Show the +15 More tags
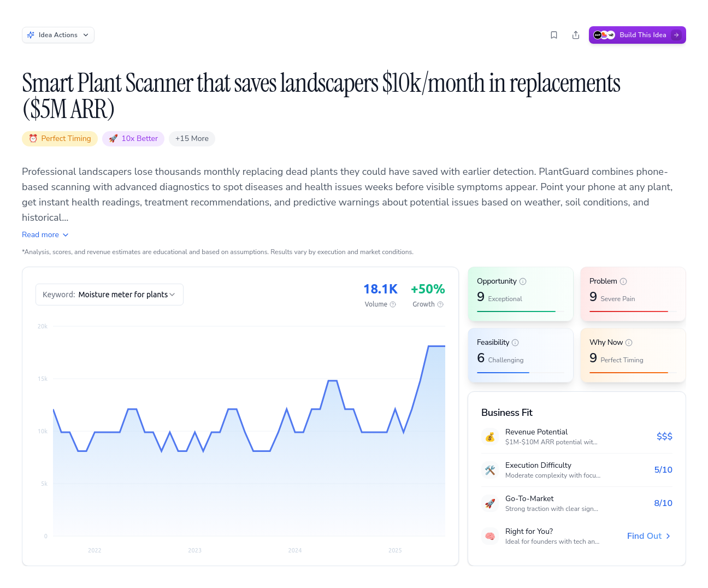The image size is (708, 588). (x=192, y=139)
